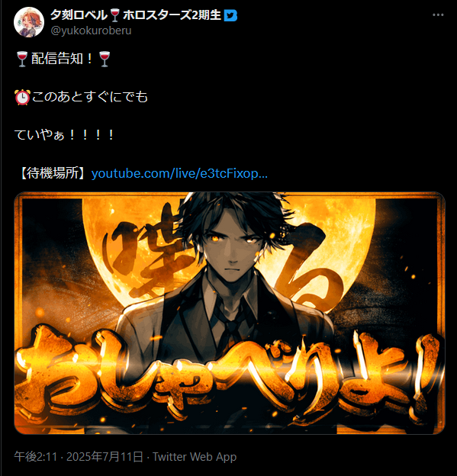Select the このあとすぐにでも text line
This screenshot has height=476, width=457.
(x=90, y=97)
